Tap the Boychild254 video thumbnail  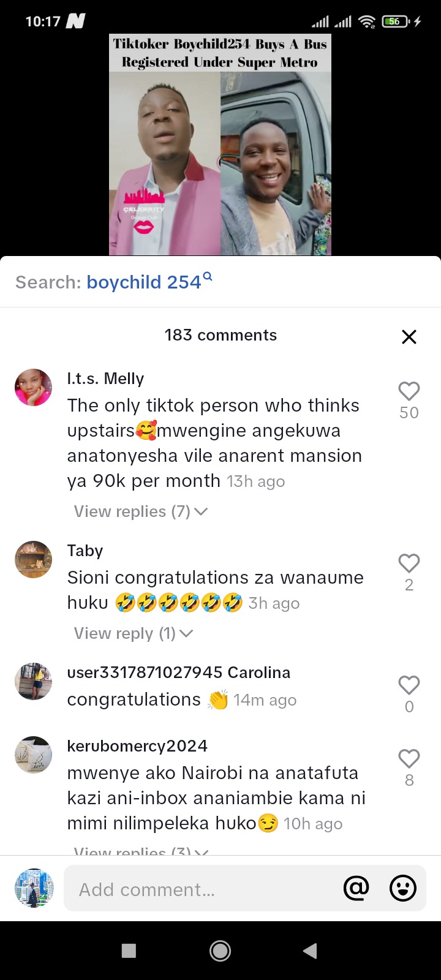(221, 145)
